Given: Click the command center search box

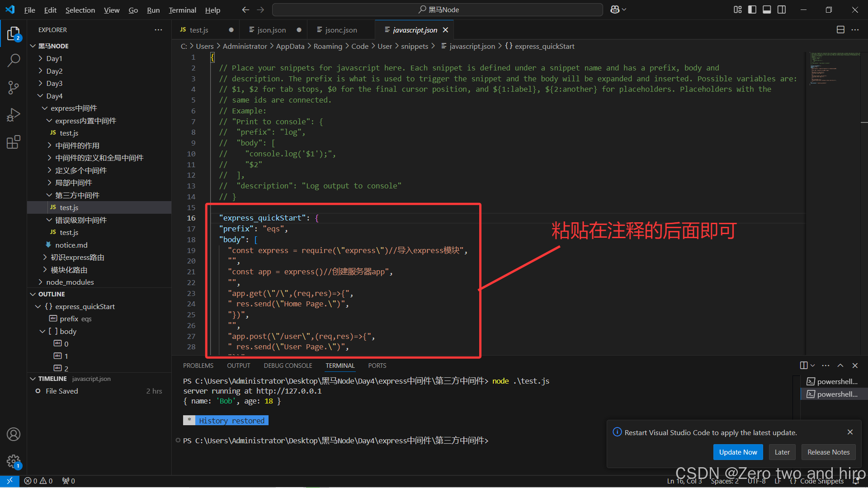Looking at the screenshot, I should coord(438,9).
